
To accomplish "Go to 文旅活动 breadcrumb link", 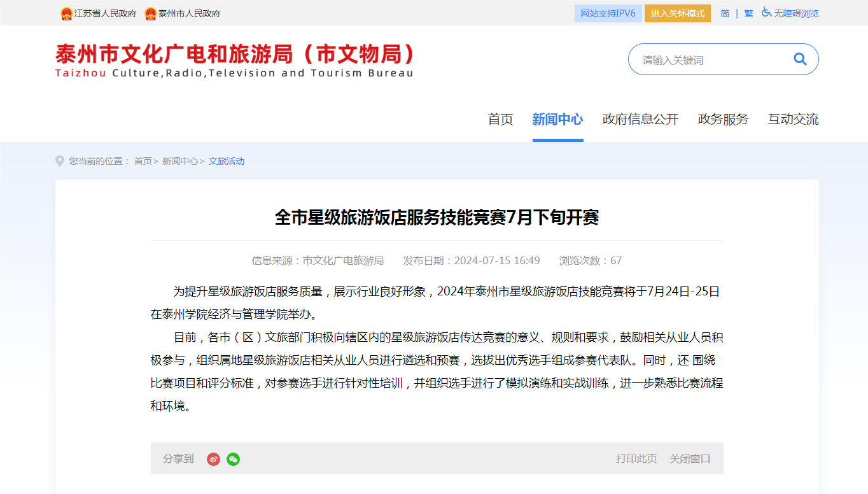I will click(227, 161).
